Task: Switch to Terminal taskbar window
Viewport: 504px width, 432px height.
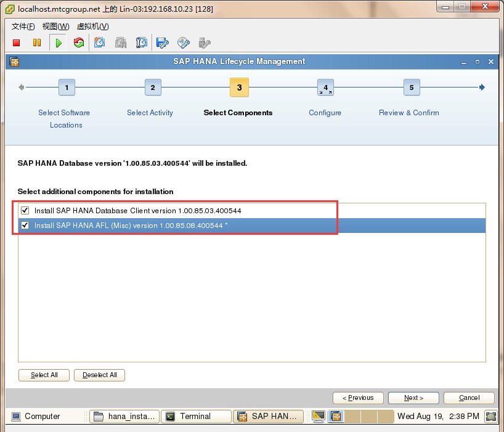Action: click(x=196, y=417)
